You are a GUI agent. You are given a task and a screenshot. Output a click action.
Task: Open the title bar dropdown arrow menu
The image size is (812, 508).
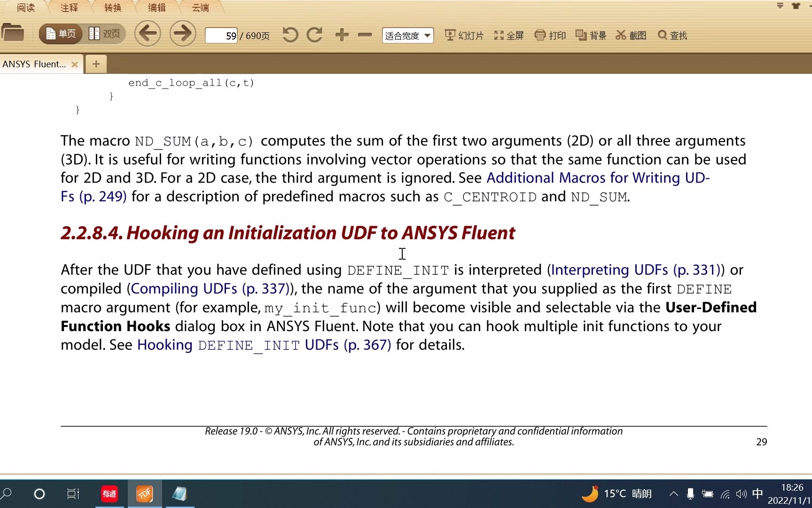pos(780,6)
